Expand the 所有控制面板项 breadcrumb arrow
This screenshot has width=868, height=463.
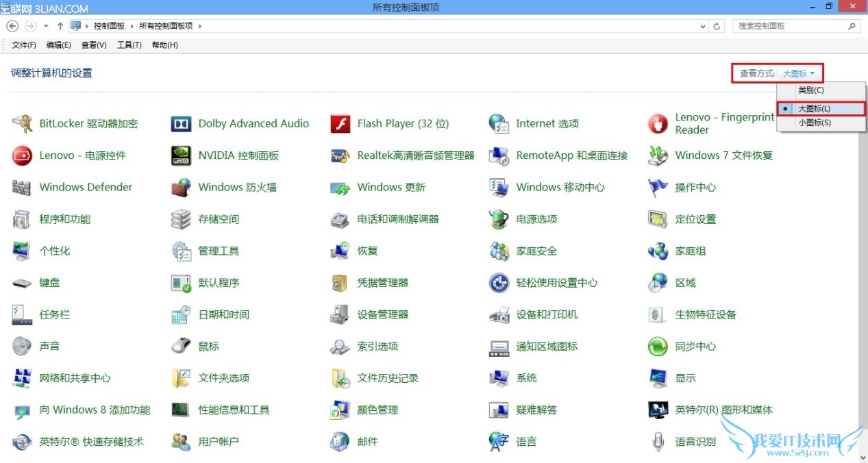200,26
